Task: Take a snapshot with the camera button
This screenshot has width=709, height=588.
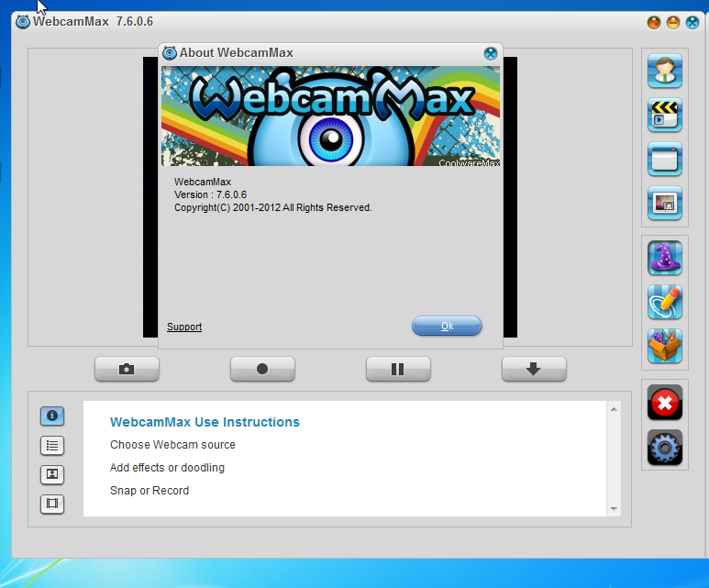Action: (127, 369)
